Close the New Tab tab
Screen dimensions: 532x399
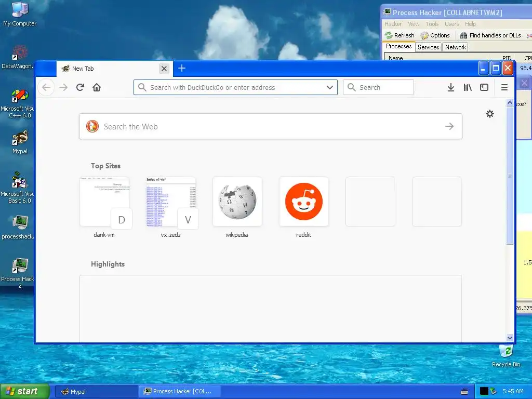pos(164,69)
